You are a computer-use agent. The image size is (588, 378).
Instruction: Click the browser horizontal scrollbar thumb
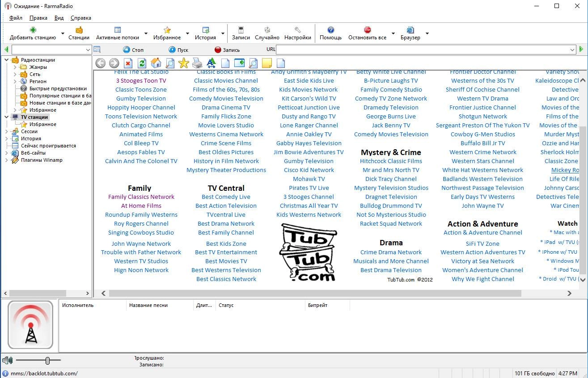[315, 294]
